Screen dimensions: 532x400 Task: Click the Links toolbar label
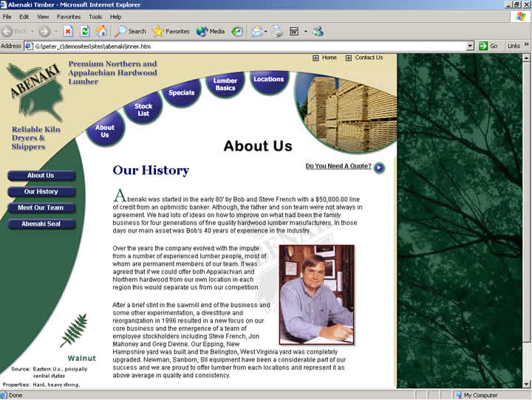coord(514,46)
